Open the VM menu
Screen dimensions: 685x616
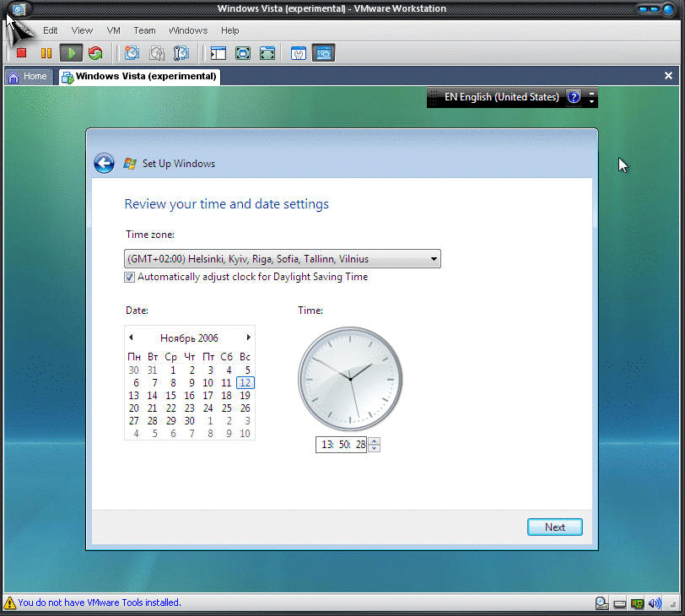point(114,30)
